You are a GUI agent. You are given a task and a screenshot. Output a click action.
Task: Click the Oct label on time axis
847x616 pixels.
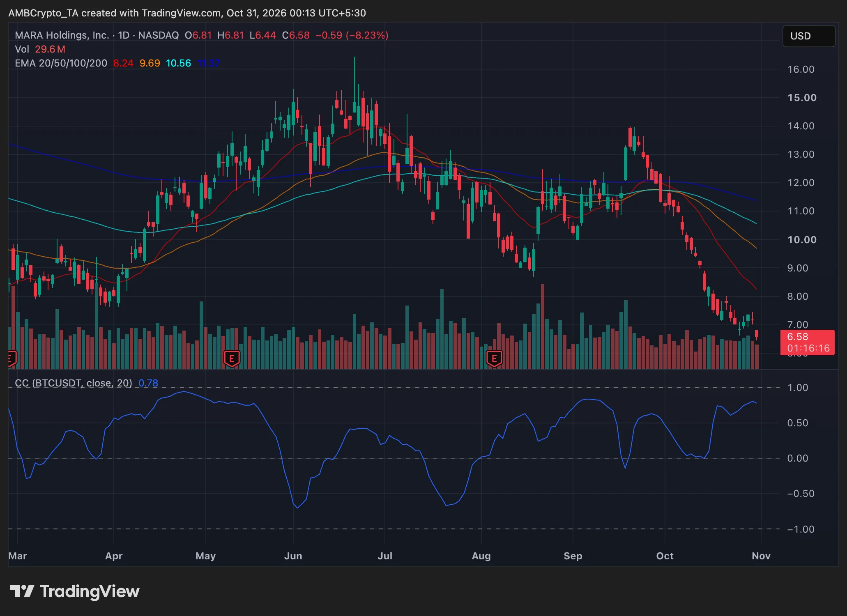coord(665,556)
